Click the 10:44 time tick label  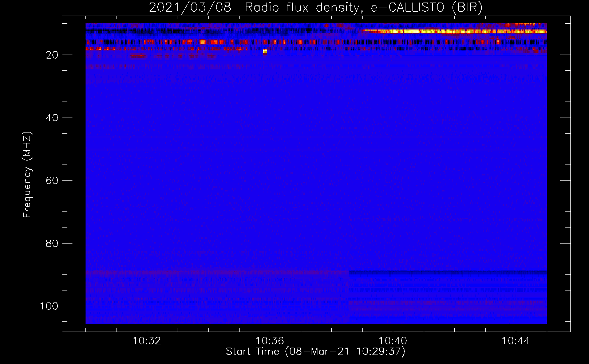point(516,341)
